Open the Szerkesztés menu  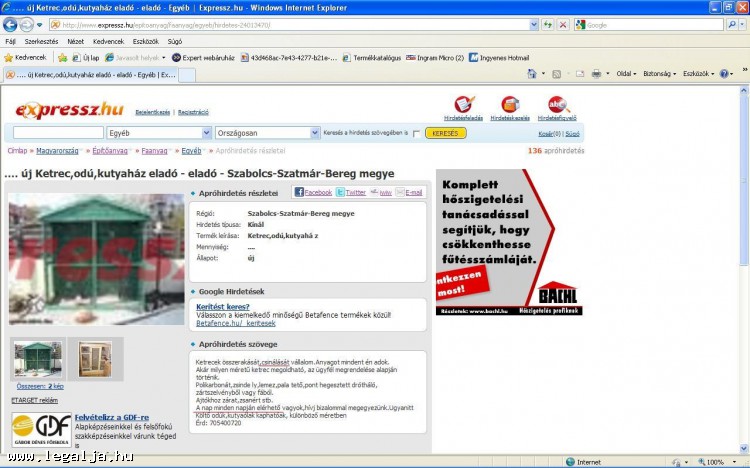tap(41, 42)
